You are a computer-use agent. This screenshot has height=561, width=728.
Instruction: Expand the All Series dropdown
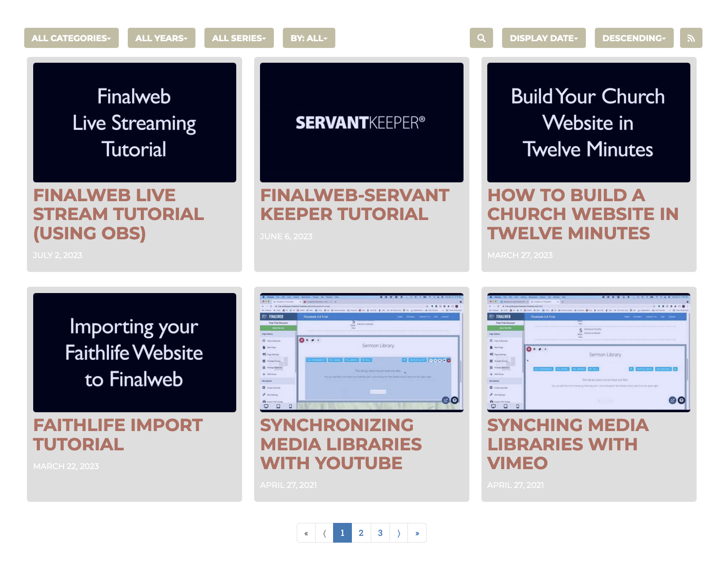(x=239, y=38)
